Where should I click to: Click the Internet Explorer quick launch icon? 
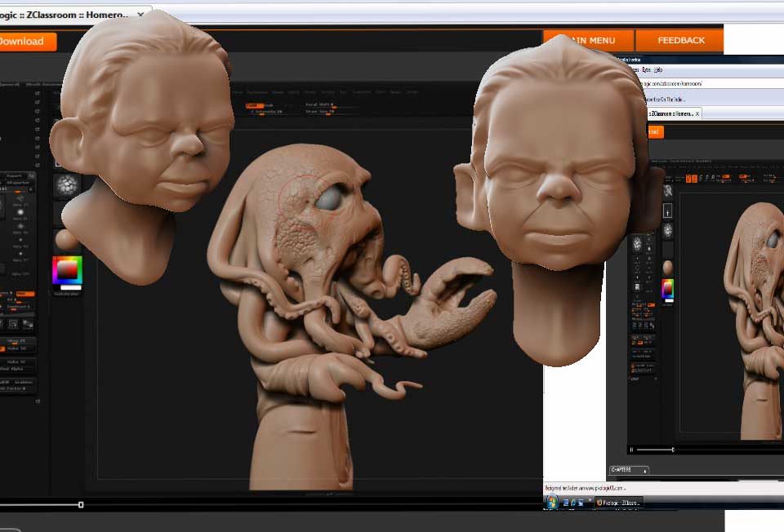[572, 503]
